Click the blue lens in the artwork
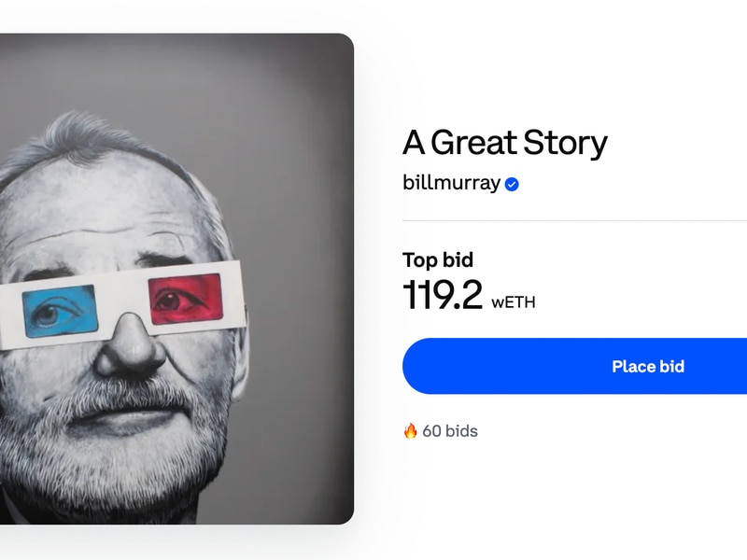 pyautogui.click(x=60, y=311)
